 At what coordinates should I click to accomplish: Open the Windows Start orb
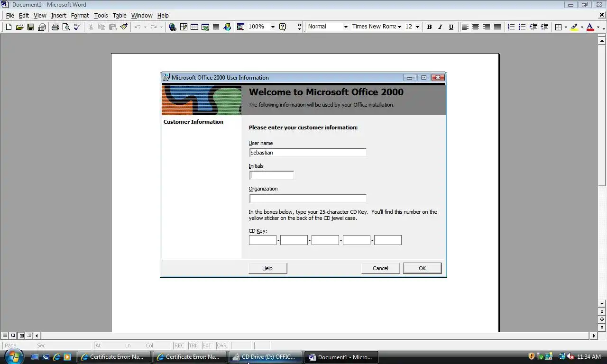[13, 356]
